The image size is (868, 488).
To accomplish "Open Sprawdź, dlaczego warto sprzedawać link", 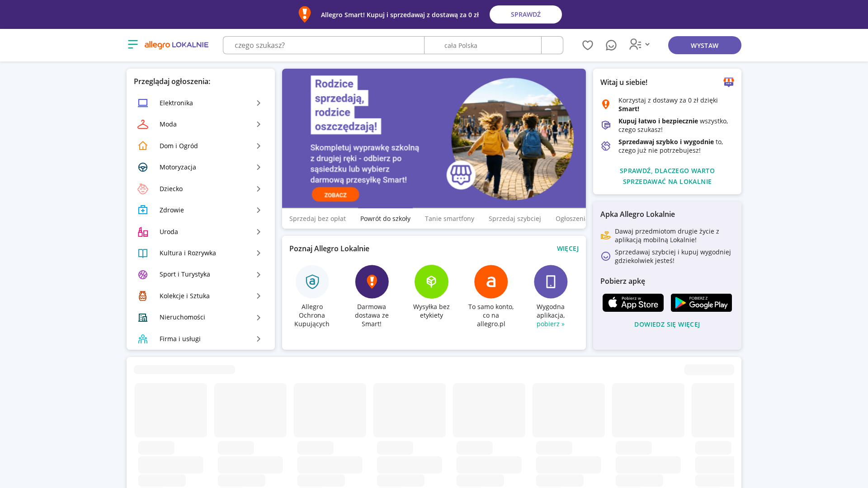I will (x=667, y=176).
